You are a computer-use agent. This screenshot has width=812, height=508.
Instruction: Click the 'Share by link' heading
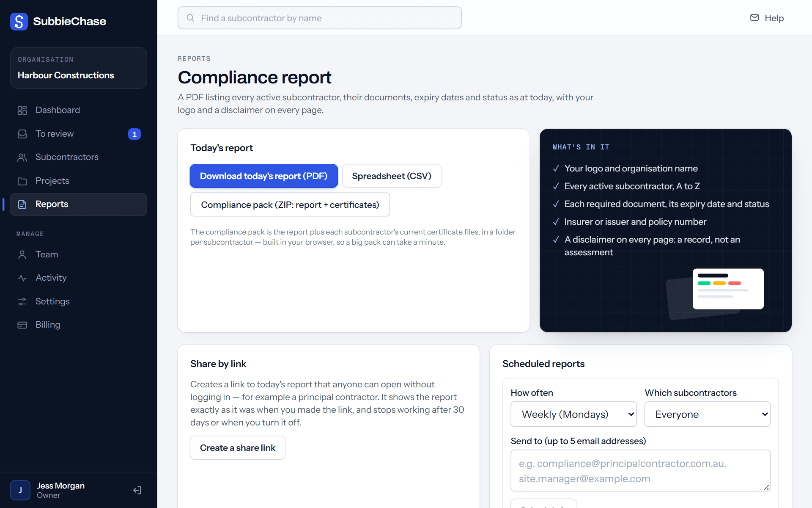tap(218, 364)
